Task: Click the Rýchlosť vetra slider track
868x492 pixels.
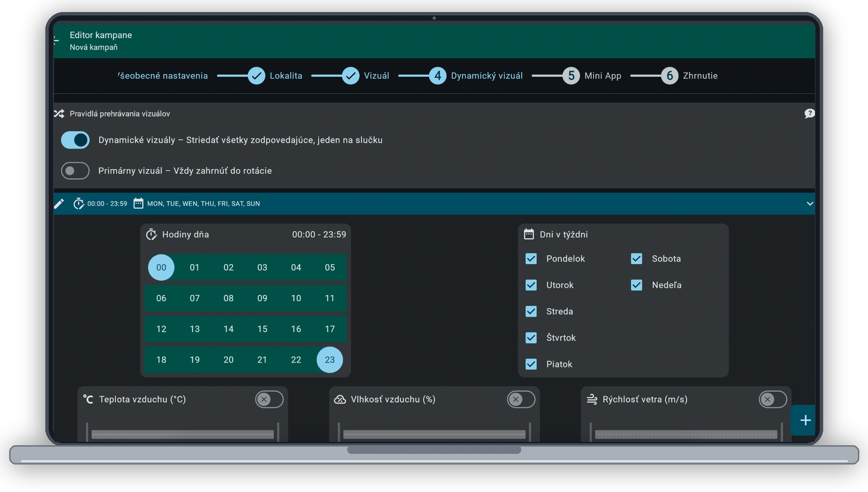Action: point(686,435)
